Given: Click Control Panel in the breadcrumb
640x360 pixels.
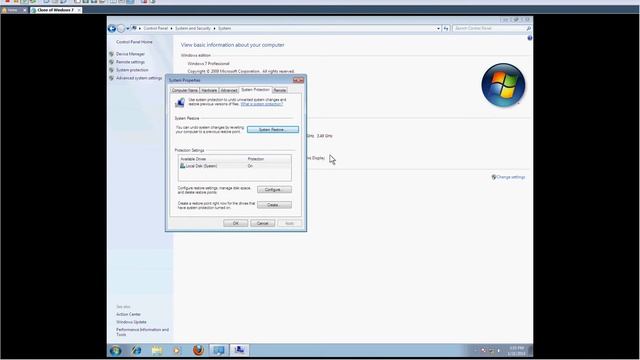Looking at the screenshot, I should (x=156, y=29).
